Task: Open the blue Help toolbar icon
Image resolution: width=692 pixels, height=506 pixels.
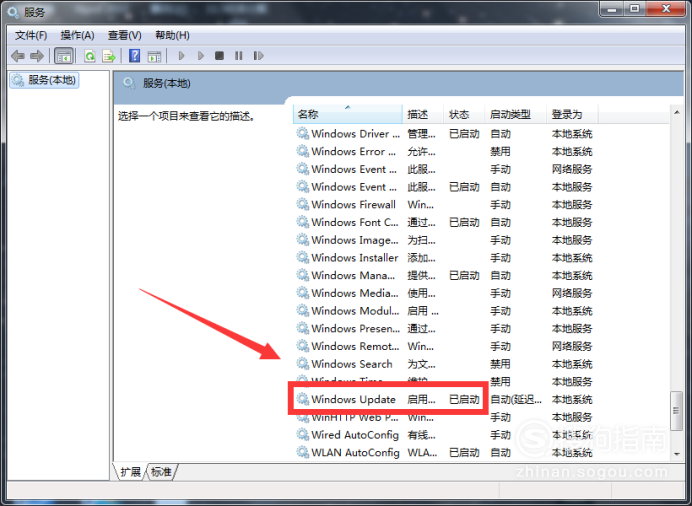Action: tap(135, 56)
